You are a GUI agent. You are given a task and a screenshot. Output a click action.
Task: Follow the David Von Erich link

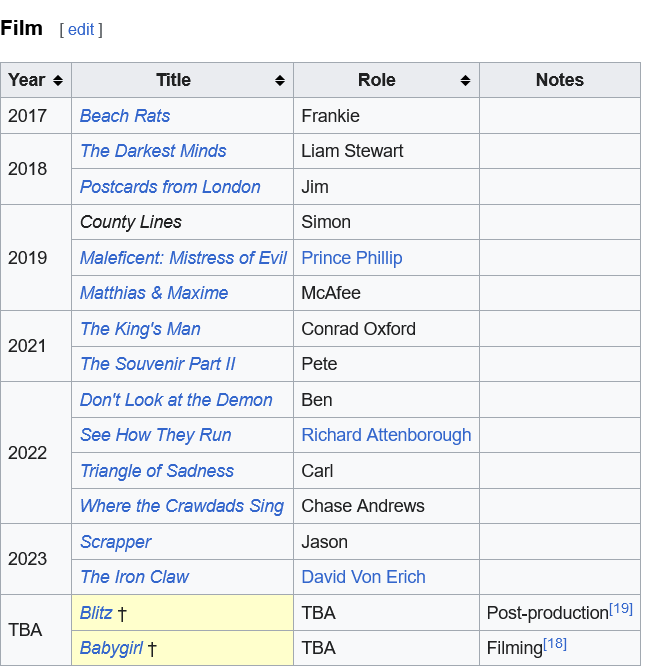coord(363,577)
